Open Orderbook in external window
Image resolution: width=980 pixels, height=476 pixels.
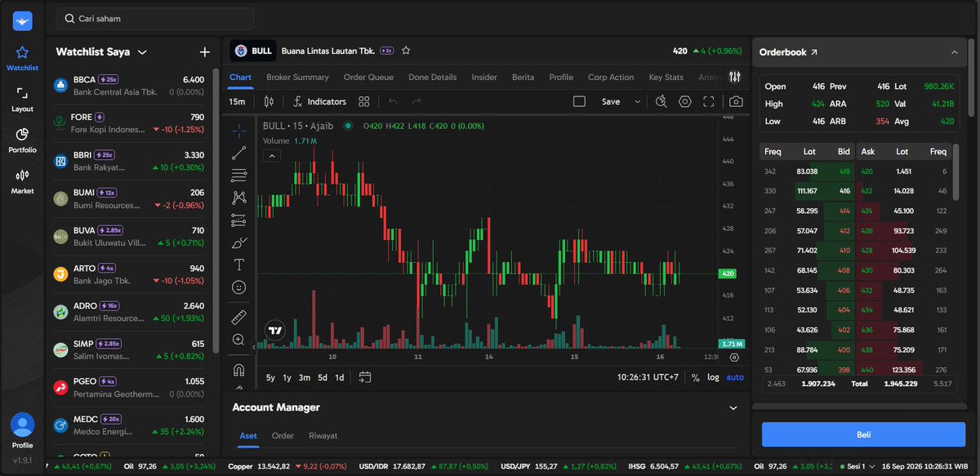tap(813, 52)
